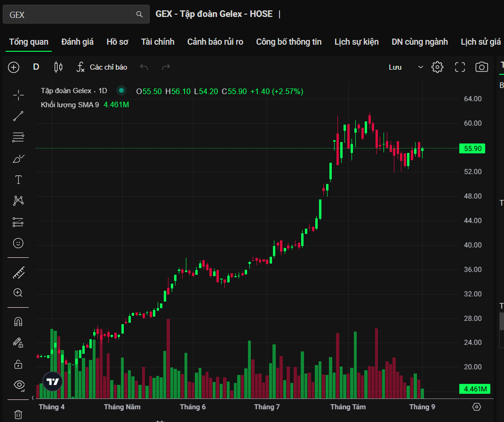The image size is (504, 422).
Task: Open the Cảnh báo rủi ro tab
Action: pyautogui.click(x=215, y=42)
